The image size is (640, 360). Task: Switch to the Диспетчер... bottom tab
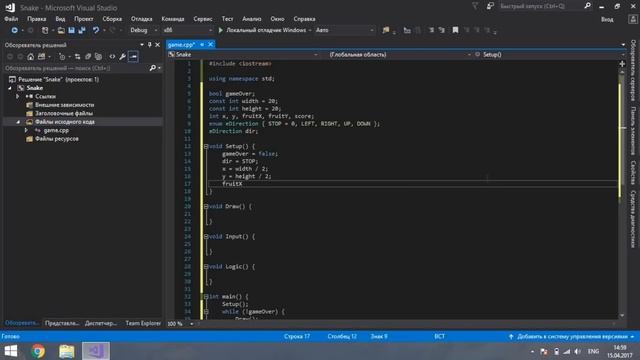pyautogui.click(x=101, y=323)
